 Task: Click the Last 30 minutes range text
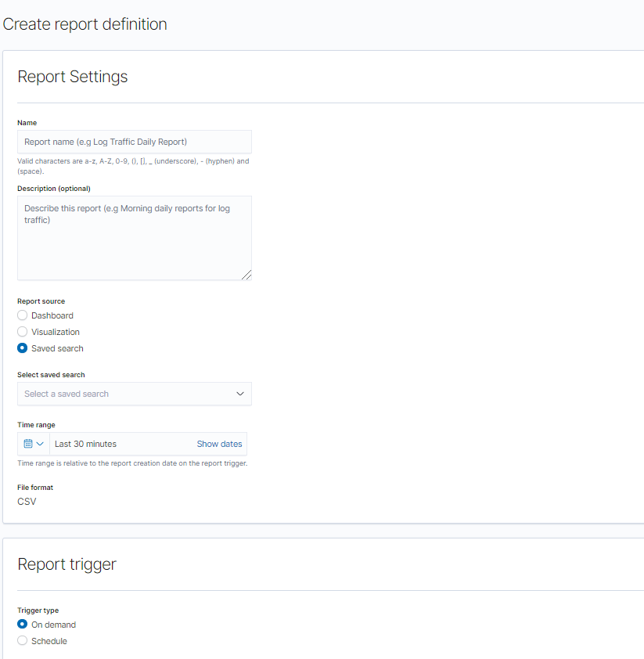(x=86, y=444)
